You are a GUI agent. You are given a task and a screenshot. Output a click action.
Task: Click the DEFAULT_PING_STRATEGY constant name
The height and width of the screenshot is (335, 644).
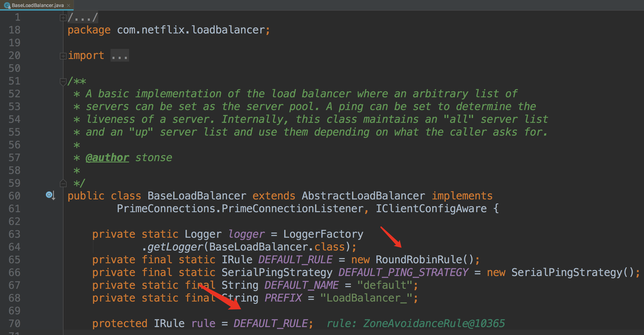403,272
